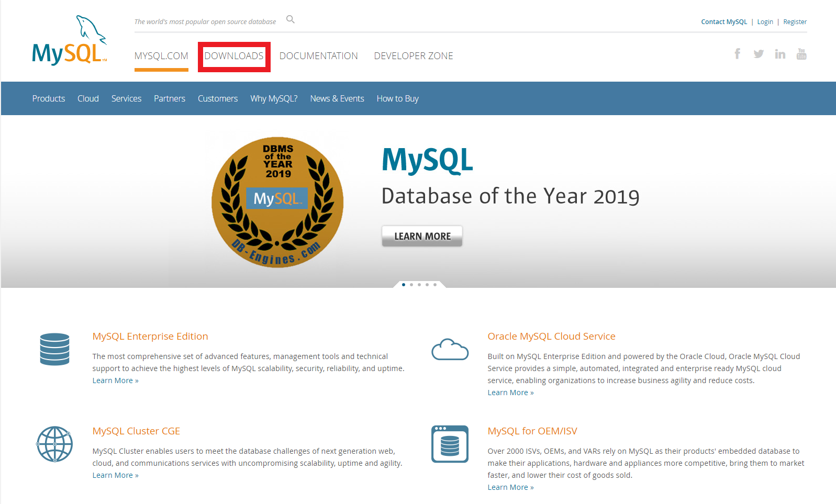This screenshot has width=836, height=504.
Task: Open MySQL's Twitter page icon
Action: pos(759,53)
